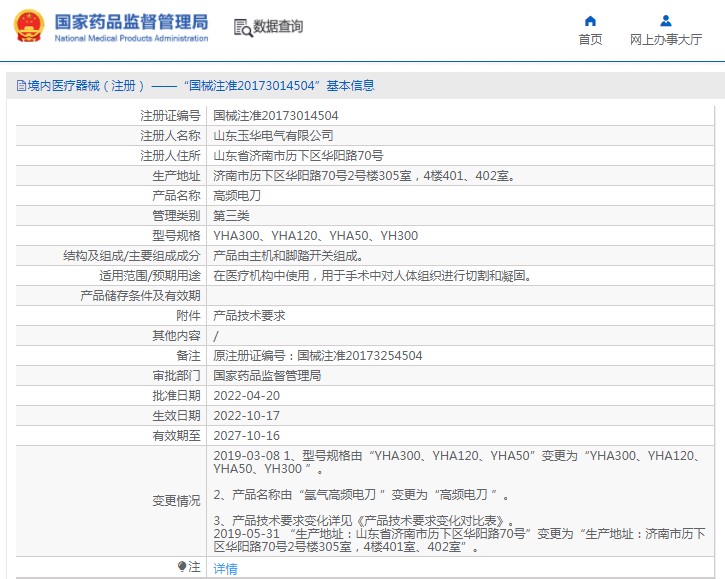Click the 附件 row label
The height and width of the screenshot is (579, 725).
click(188, 315)
